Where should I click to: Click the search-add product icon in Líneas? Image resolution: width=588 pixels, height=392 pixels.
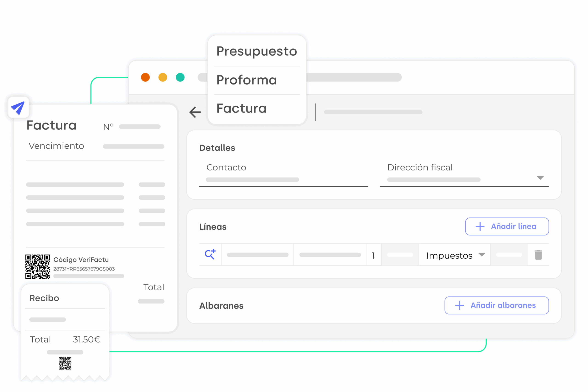tap(210, 254)
